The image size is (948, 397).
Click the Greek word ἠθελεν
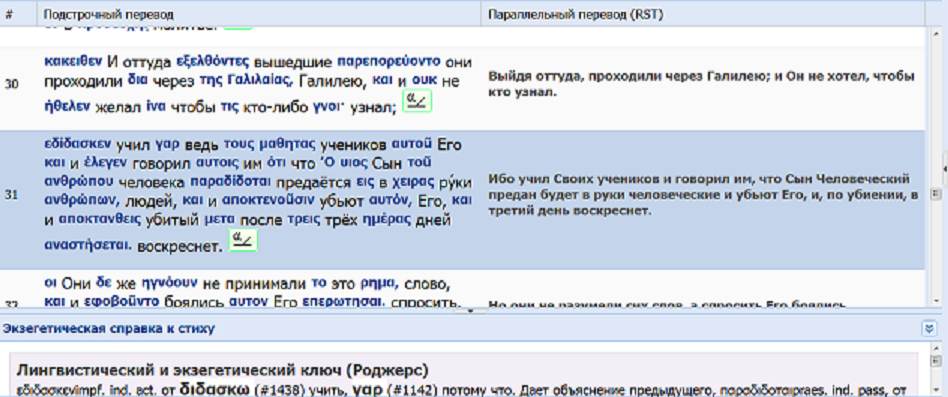point(68,107)
